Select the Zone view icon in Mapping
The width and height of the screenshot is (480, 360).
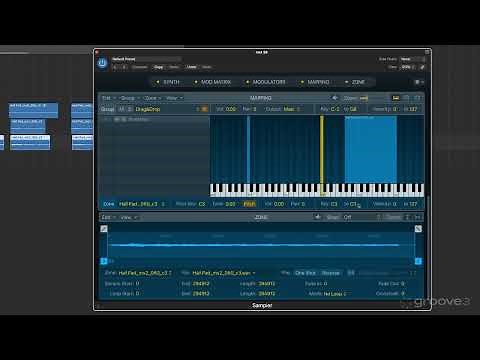[x=417, y=98]
